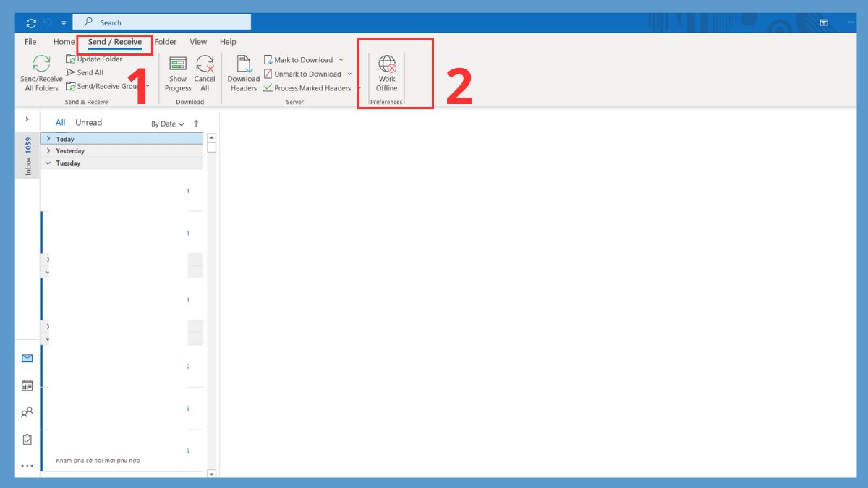Click the Show Progress icon
This screenshot has width=868, height=488.
(x=177, y=72)
